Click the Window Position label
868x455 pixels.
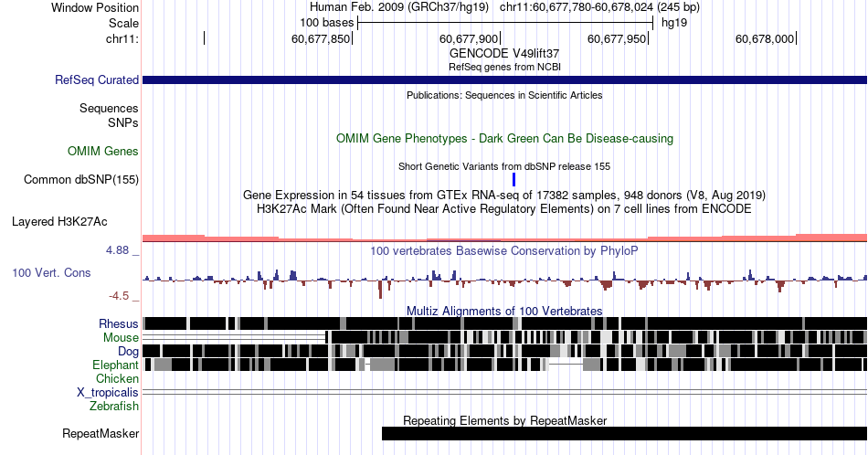point(95,7)
